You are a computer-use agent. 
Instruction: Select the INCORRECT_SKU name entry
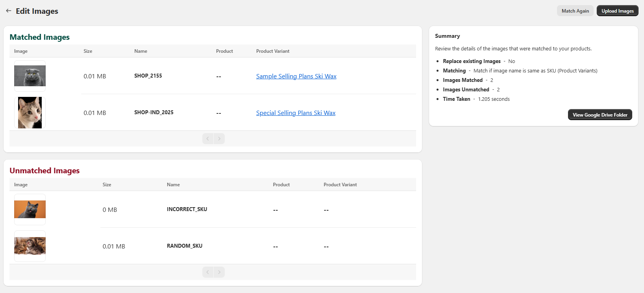point(187,210)
